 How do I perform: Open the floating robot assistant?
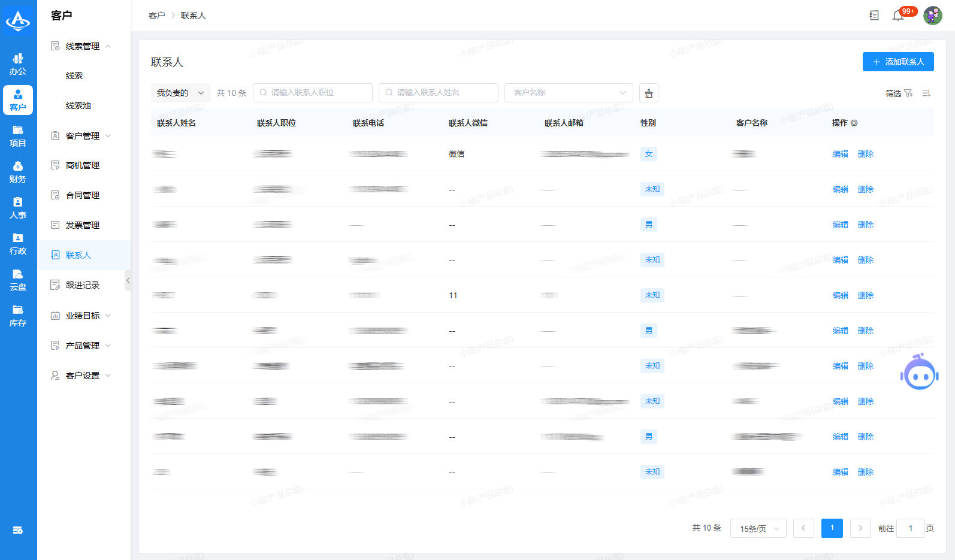coord(919,373)
